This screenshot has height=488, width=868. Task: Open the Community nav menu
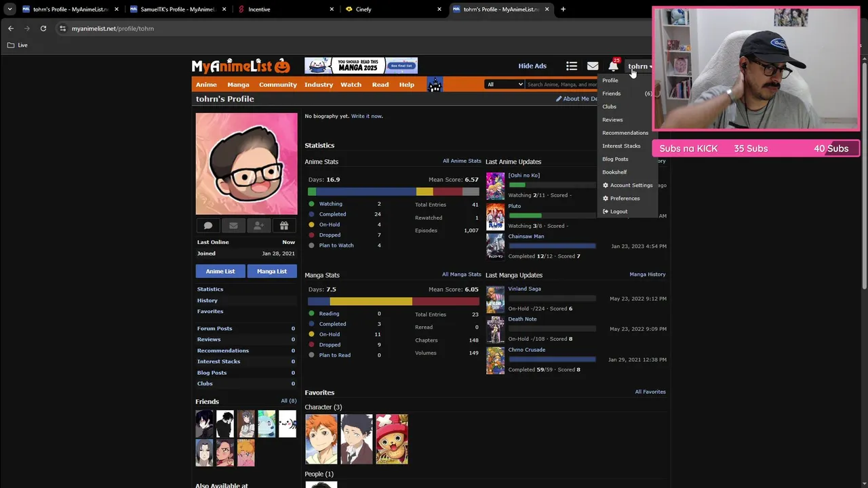pyautogui.click(x=278, y=85)
